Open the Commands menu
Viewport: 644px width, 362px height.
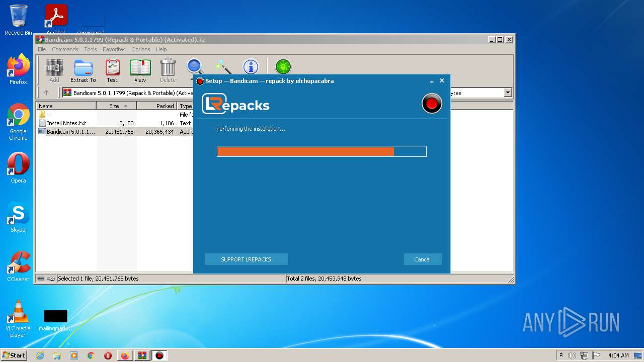(x=65, y=49)
